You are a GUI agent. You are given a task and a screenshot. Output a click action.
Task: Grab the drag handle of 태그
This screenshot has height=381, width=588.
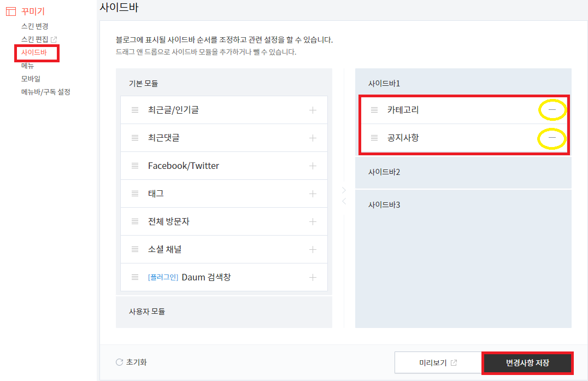(135, 194)
